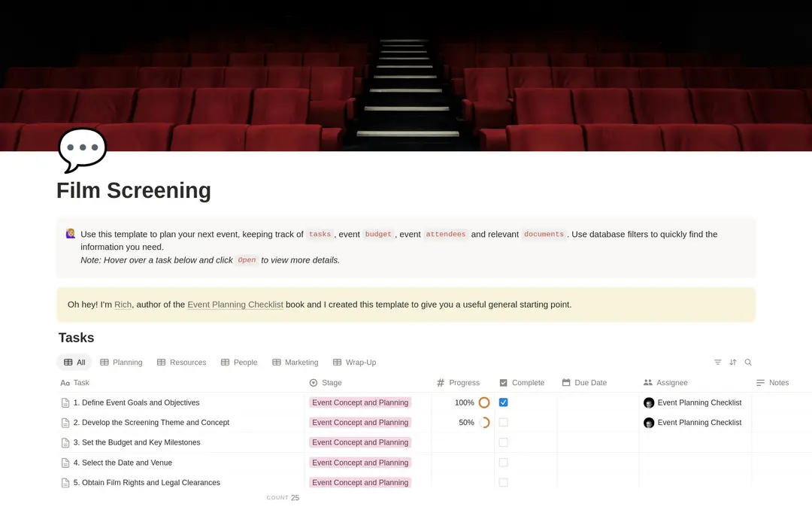The height and width of the screenshot is (507, 812).
Task: Click the speech bubble page icon
Action: coord(83,150)
